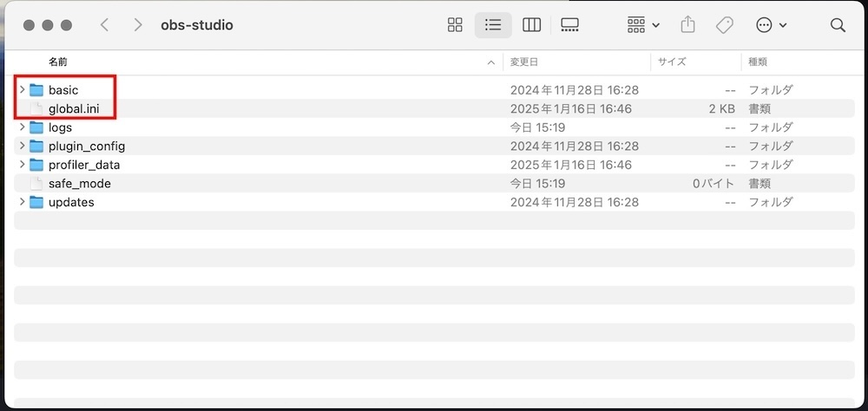Image resolution: width=868 pixels, height=411 pixels.
Task: Open the ellipsis action menu
Action: (x=771, y=25)
